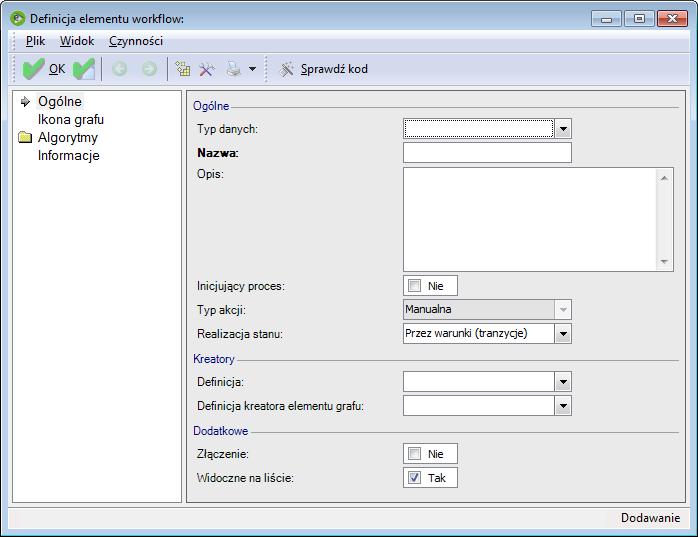Click the greyed forward arrow icon

pos(149,69)
